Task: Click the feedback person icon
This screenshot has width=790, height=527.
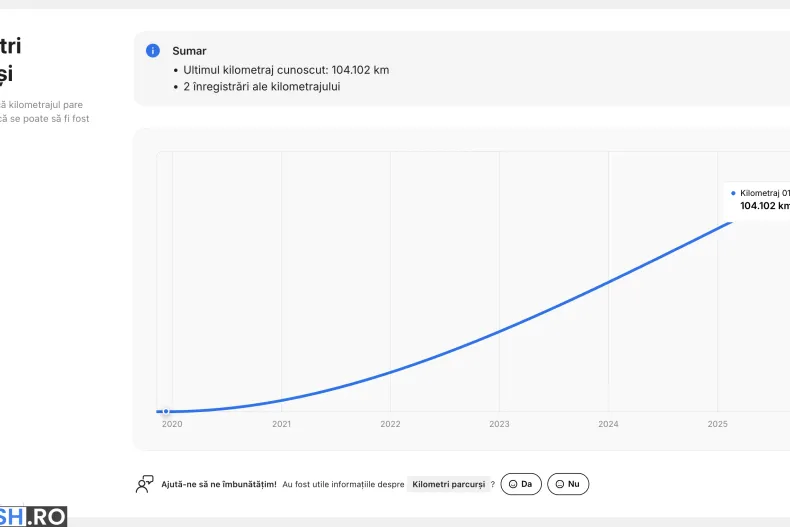Action: 145,484
